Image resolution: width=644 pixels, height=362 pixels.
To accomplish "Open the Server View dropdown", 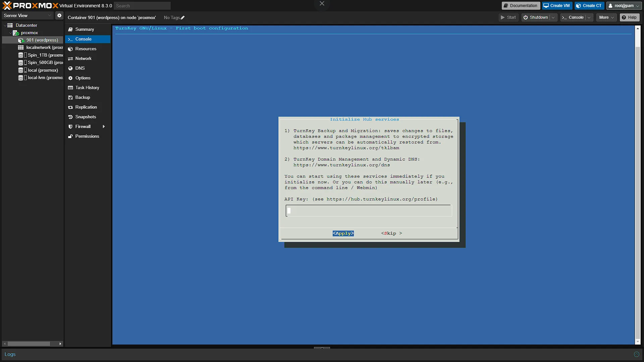I will 28,15.
